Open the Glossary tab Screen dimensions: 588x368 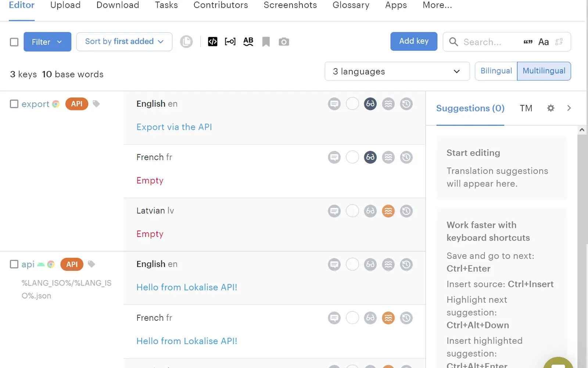coord(351,5)
